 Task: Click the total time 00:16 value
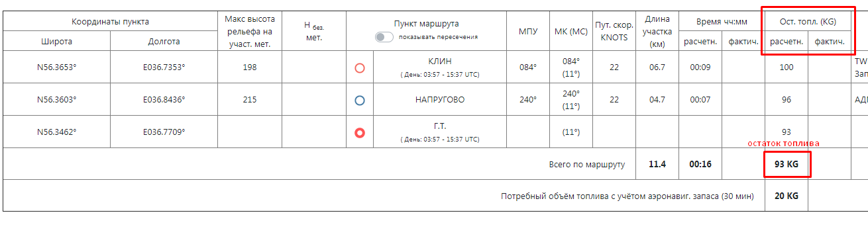point(700,164)
